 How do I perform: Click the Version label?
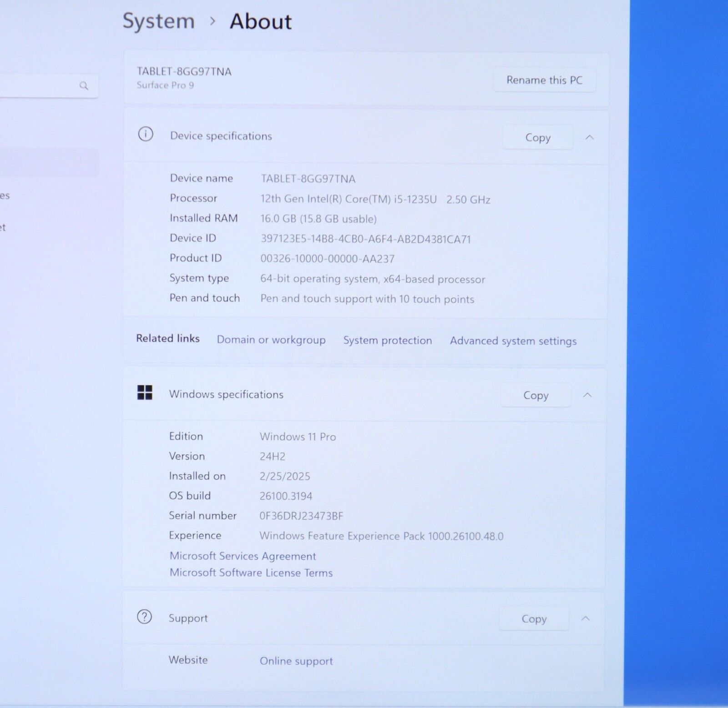[187, 456]
